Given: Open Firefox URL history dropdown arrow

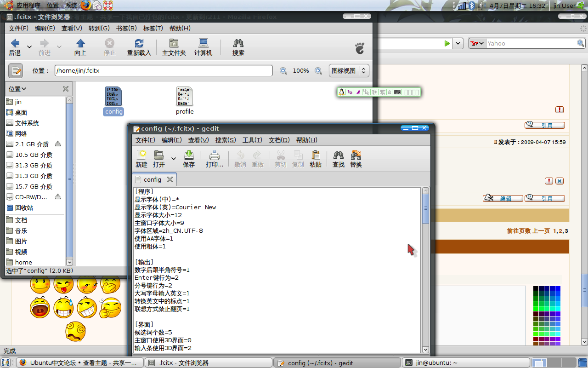Looking at the screenshot, I should [x=458, y=43].
